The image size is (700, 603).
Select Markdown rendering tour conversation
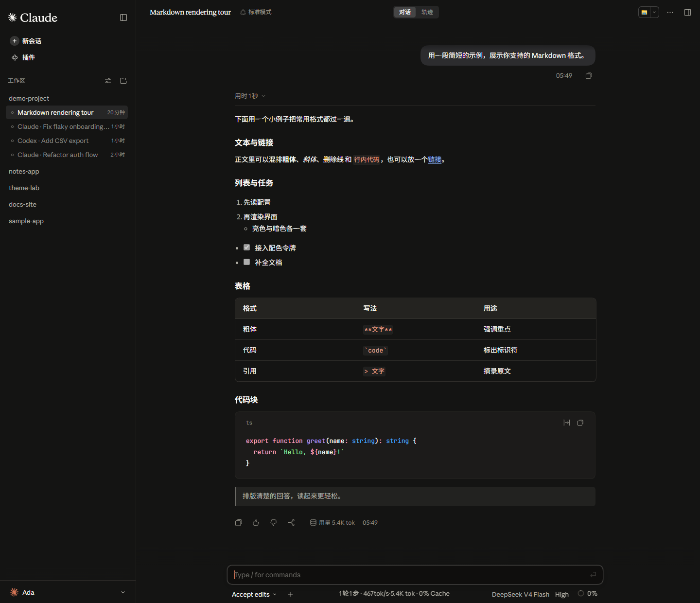67,112
